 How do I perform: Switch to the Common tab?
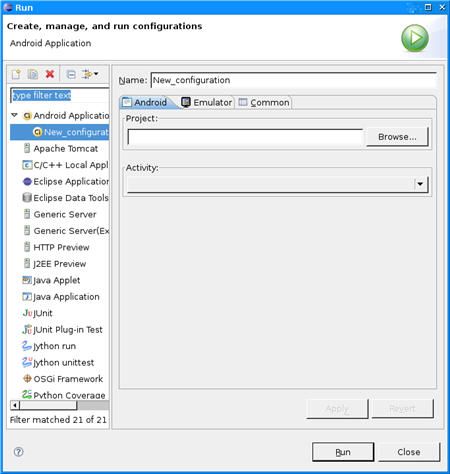264,102
